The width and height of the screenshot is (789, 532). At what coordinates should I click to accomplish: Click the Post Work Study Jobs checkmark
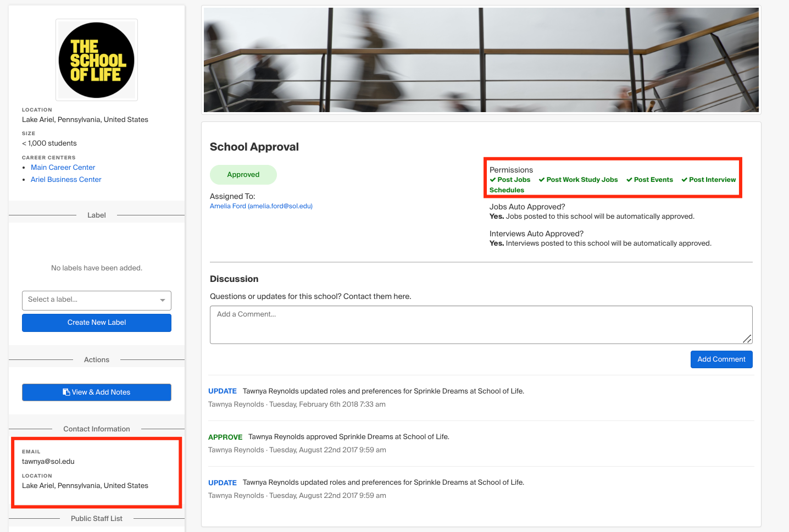coord(542,180)
